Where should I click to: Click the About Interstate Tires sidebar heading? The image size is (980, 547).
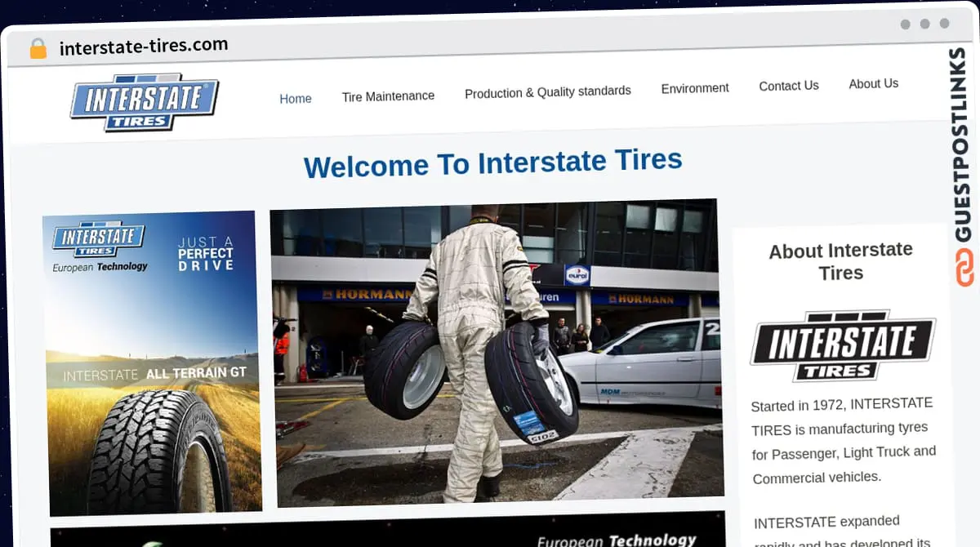840,261
